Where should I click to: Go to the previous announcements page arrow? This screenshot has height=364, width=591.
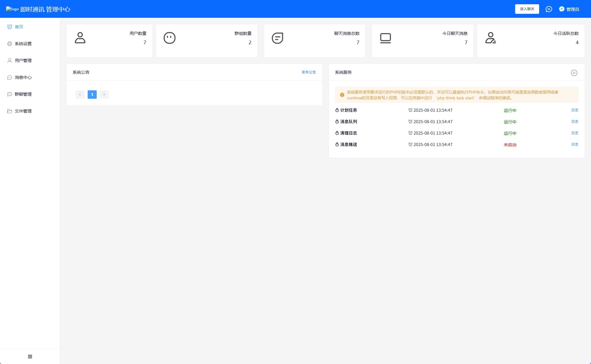[x=80, y=95]
